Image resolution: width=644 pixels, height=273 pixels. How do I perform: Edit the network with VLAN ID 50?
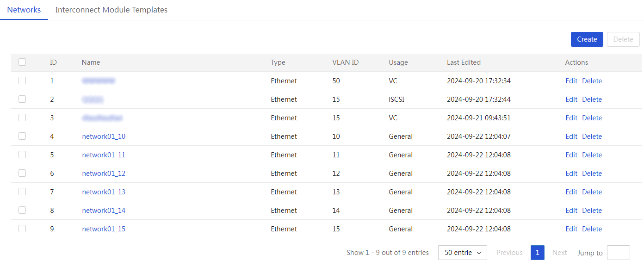pyautogui.click(x=571, y=81)
